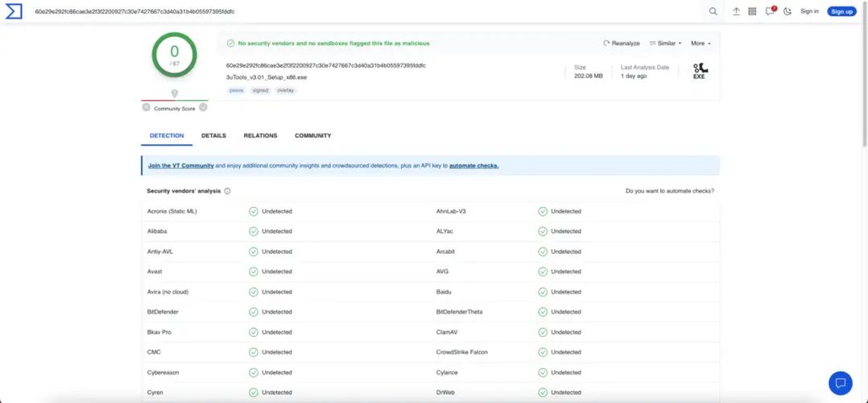Switch to the Details tab
The width and height of the screenshot is (868, 403).
(213, 136)
